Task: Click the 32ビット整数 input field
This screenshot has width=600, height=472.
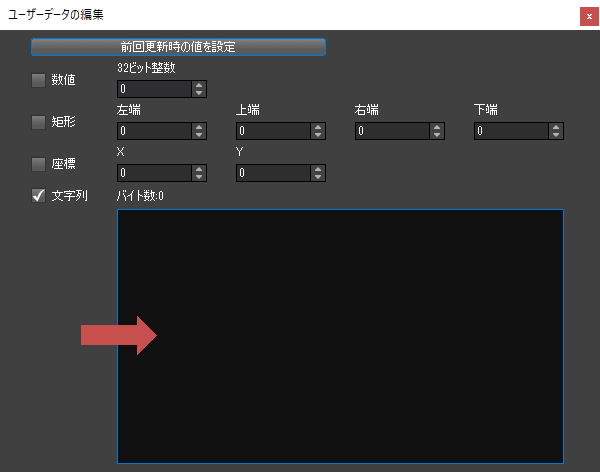Action: pyautogui.click(x=154, y=89)
